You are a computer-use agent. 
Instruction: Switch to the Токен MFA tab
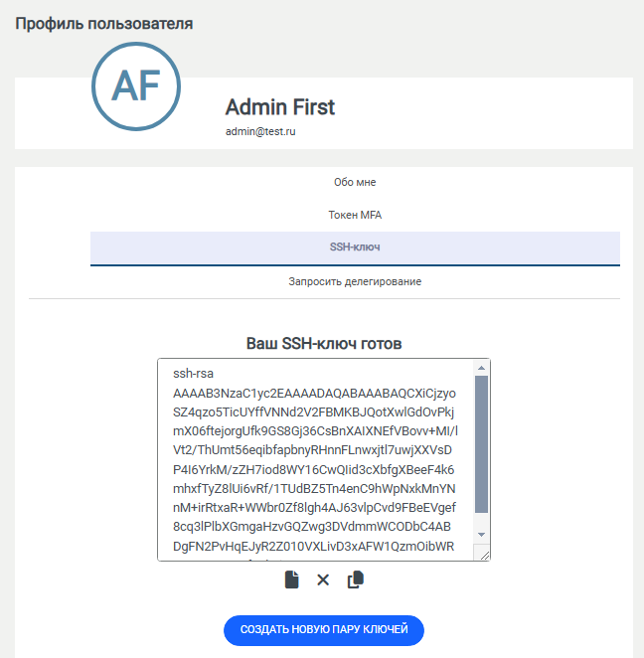(x=355, y=215)
